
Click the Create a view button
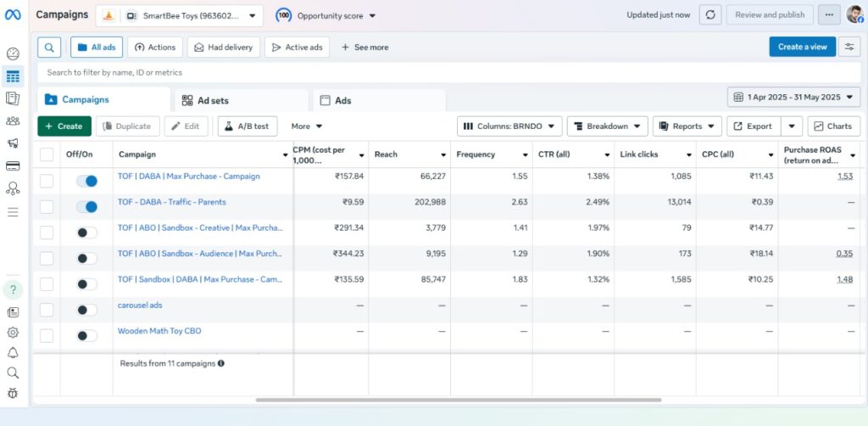point(802,48)
